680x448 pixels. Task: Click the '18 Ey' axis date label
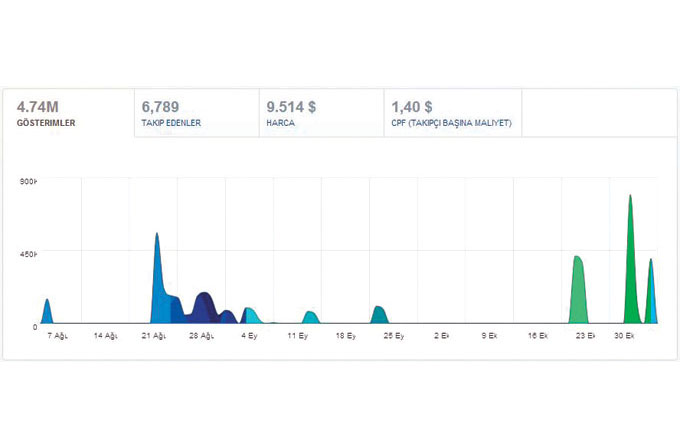(346, 336)
